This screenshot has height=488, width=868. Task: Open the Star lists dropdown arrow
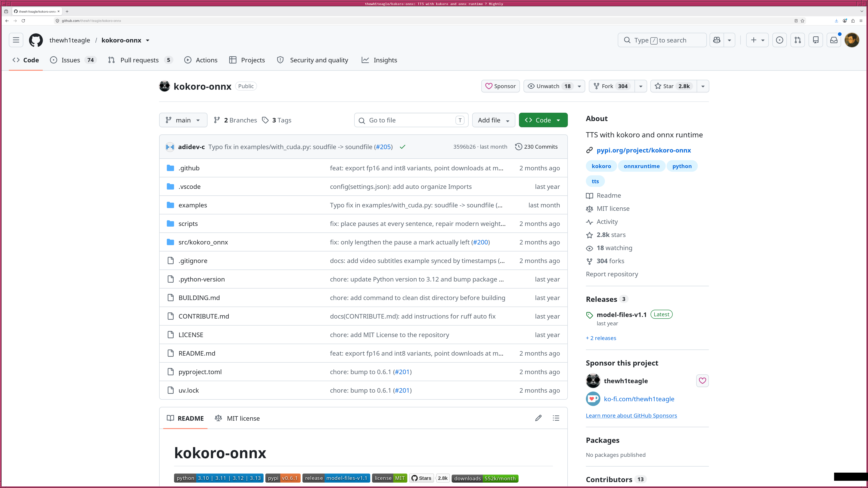[703, 86]
